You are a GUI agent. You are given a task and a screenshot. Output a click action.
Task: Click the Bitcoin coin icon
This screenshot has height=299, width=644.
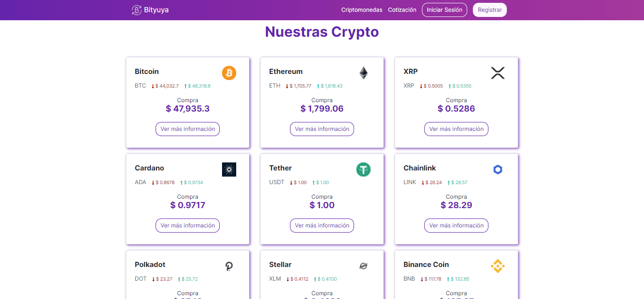[229, 73]
